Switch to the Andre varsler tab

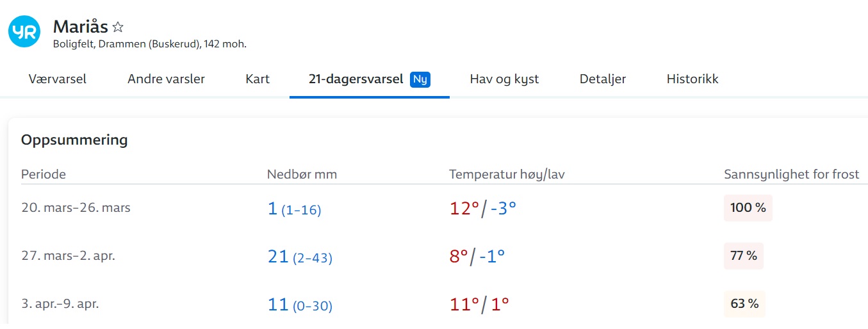(x=166, y=79)
